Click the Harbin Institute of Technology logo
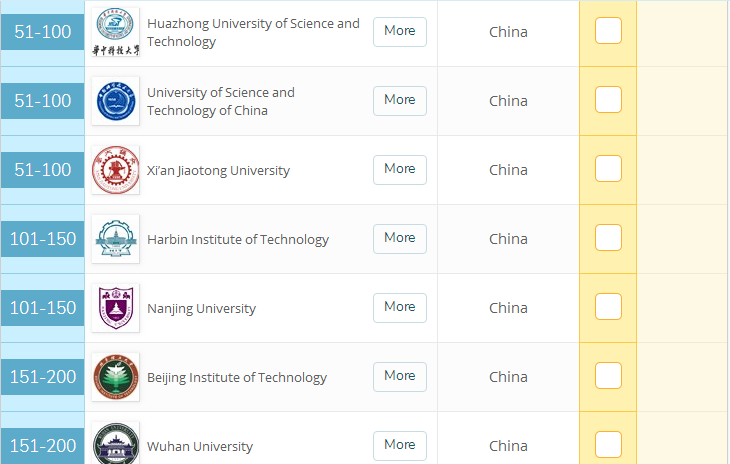Image resolution: width=730 pixels, height=464 pixels. [x=115, y=239]
